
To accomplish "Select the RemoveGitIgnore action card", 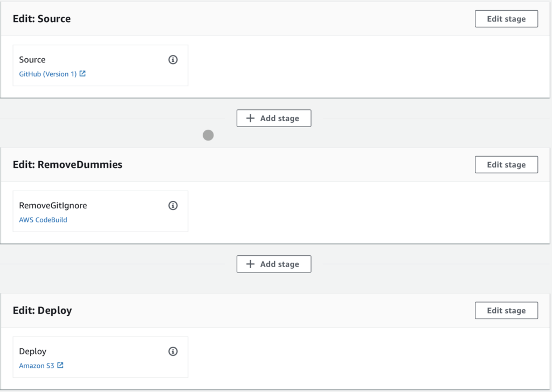I will (100, 211).
